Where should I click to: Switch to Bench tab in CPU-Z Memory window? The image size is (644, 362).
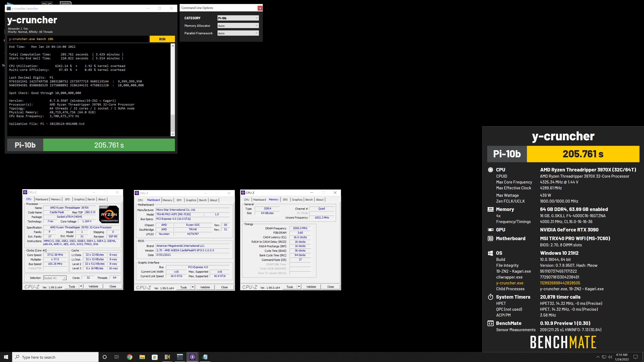click(309, 200)
